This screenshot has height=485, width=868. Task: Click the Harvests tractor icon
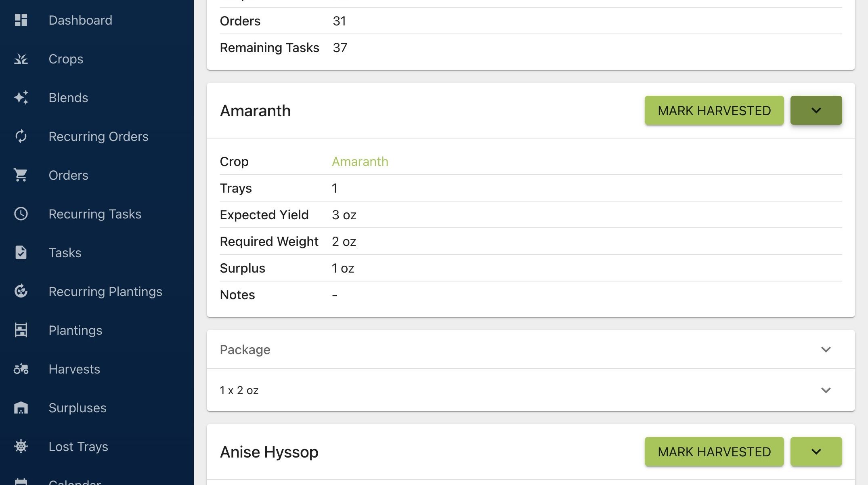point(21,369)
